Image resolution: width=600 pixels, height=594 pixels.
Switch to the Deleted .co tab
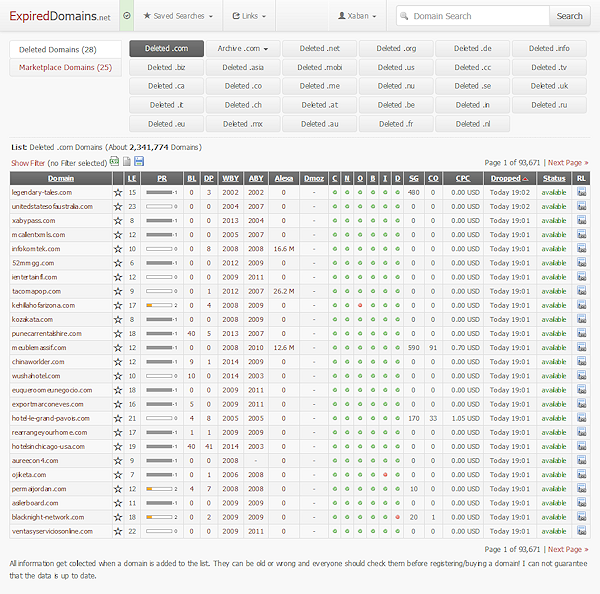tap(243, 86)
